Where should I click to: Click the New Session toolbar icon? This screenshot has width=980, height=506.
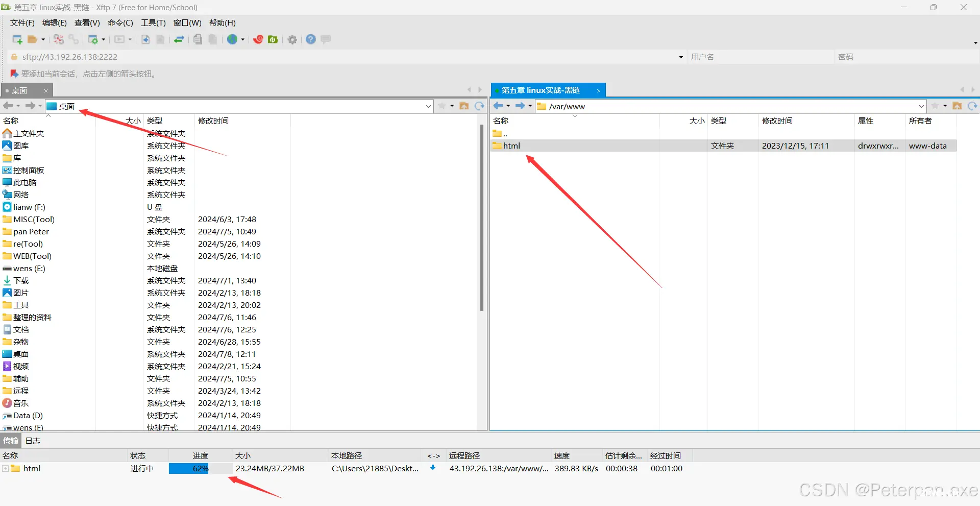click(x=17, y=39)
